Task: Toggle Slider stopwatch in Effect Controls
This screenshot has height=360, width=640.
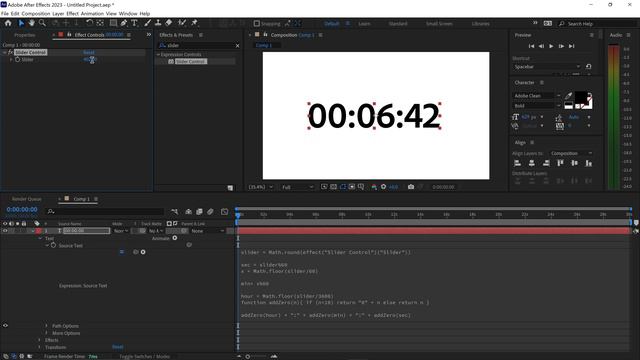Action: [x=18, y=60]
